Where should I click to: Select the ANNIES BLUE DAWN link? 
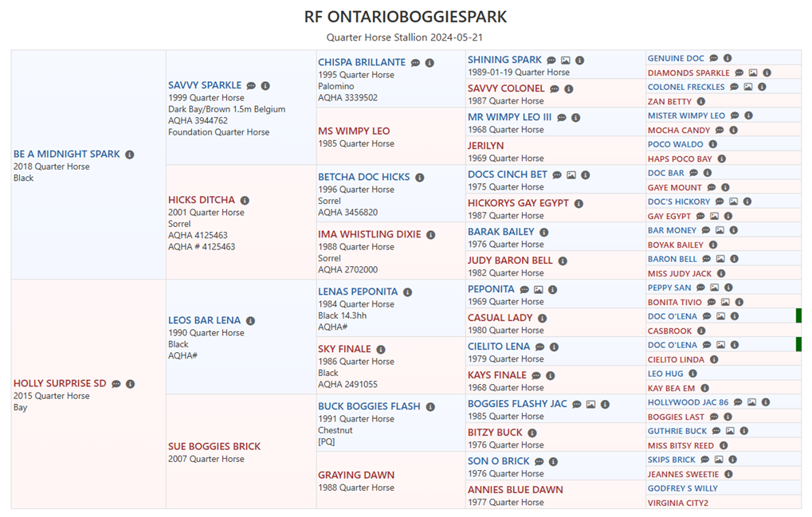pos(515,490)
